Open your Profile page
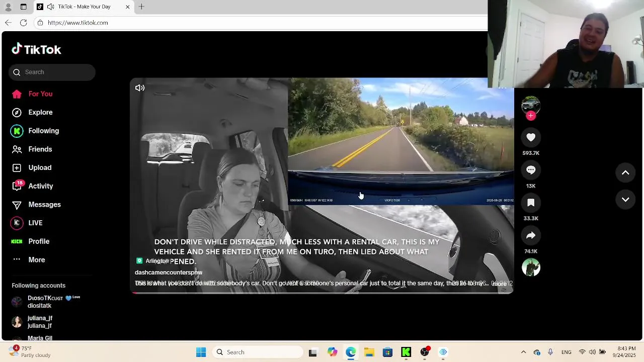 pos(31,241)
